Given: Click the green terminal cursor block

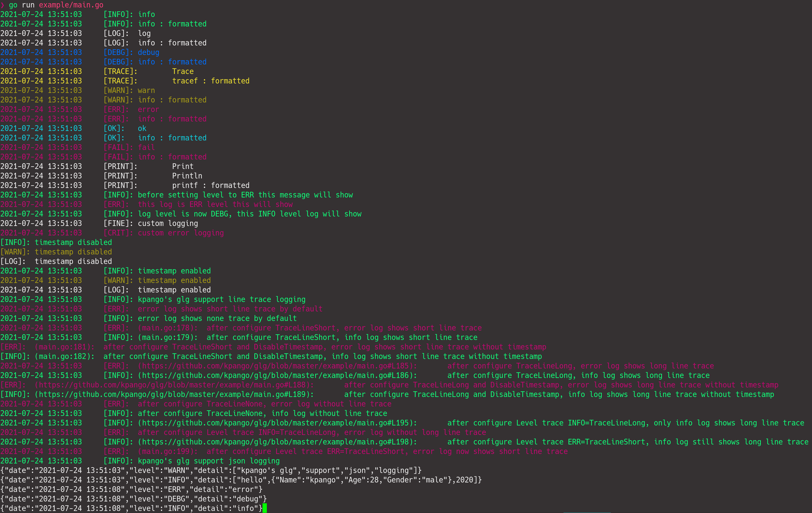Looking at the screenshot, I should (x=264, y=508).
